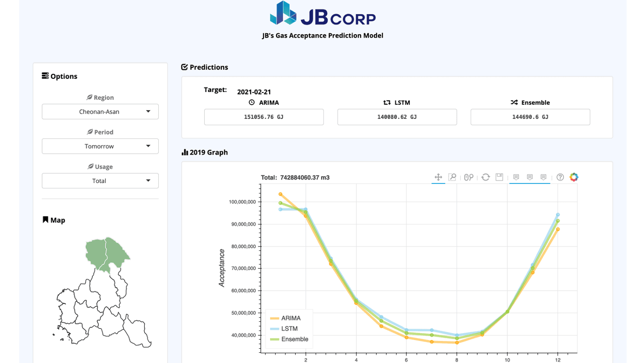
Task: Toggle the third hover tooltip tool
Action: click(543, 177)
